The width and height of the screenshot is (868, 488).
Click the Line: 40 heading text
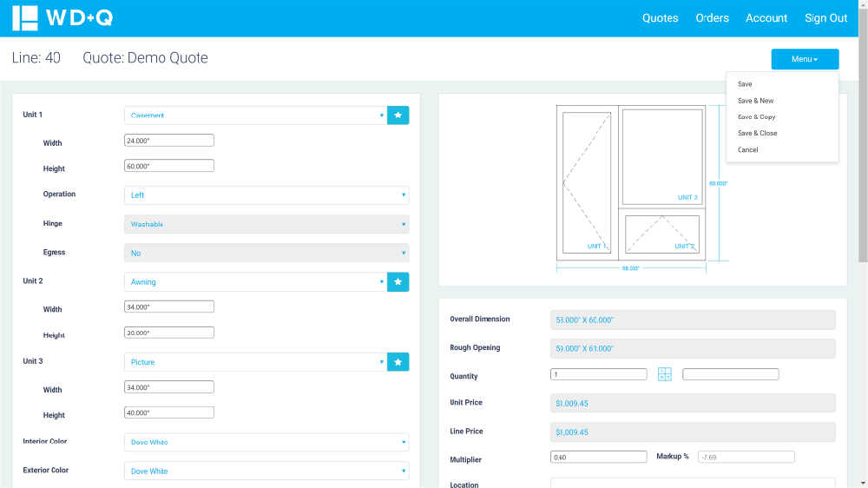[36, 58]
